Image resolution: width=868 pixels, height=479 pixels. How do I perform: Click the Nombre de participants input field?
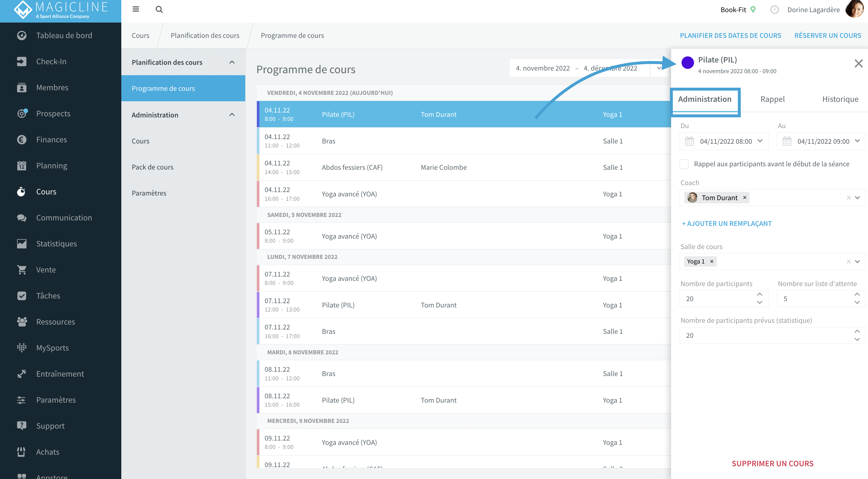[x=724, y=299]
